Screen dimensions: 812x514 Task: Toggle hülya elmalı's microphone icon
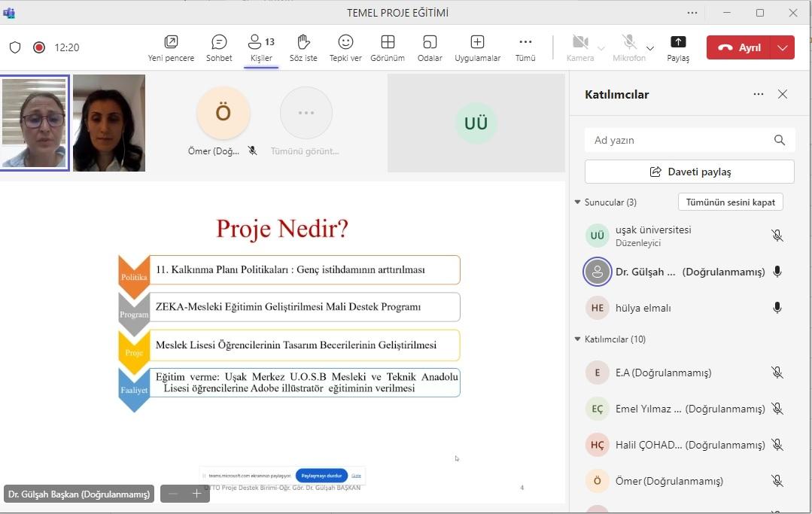point(777,308)
